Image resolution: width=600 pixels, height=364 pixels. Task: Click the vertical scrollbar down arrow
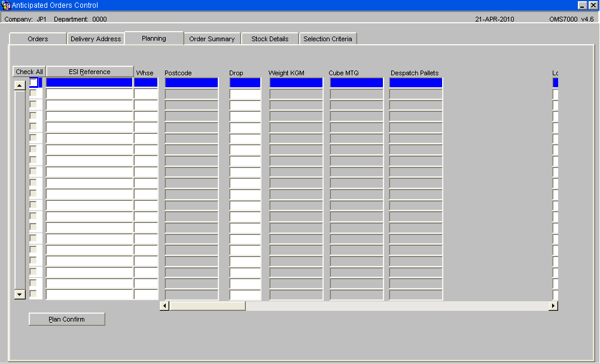pos(20,295)
